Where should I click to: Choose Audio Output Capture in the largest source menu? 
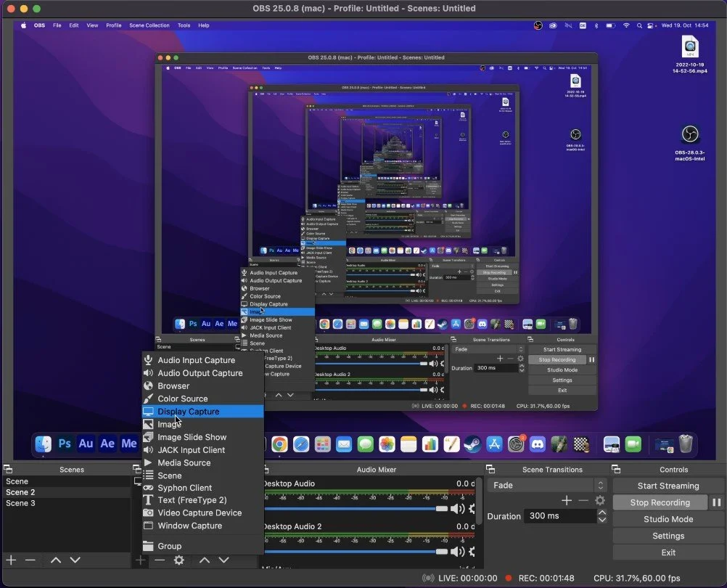click(203, 373)
